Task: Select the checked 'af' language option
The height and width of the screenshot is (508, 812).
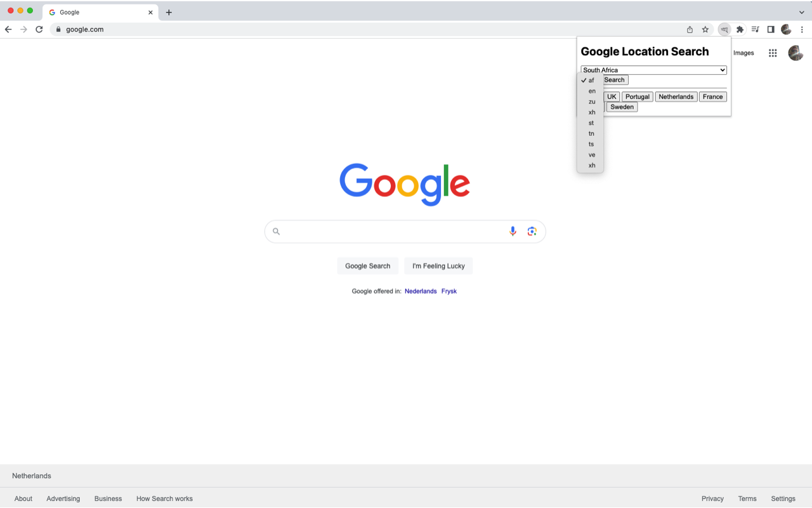Action: pyautogui.click(x=590, y=81)
